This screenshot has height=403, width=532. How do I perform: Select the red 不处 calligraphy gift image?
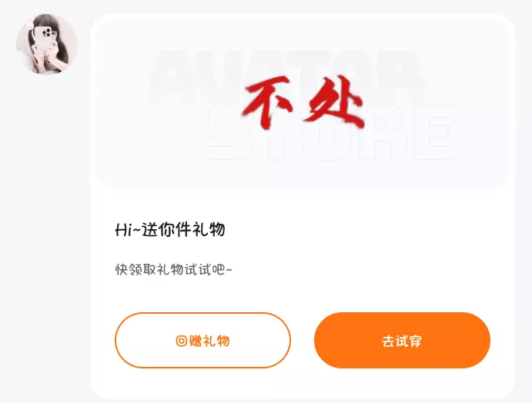(x=303, y=102)
